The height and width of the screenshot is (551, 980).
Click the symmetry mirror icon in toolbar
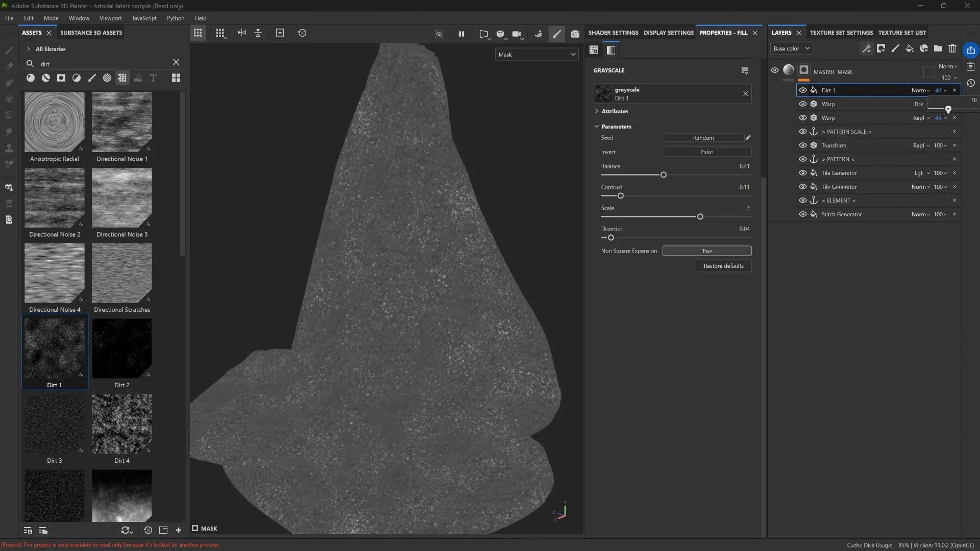242,33
